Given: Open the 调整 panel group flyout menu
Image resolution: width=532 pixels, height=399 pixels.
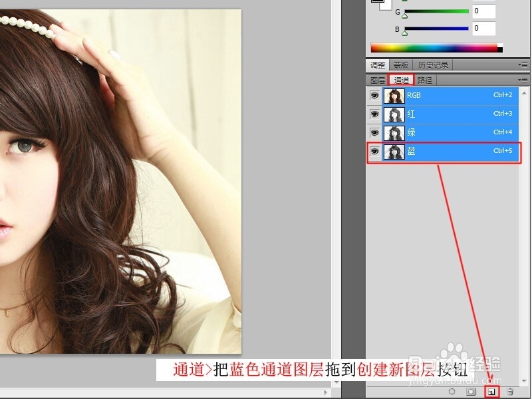Looking at the screenshot, I should 523,65.
